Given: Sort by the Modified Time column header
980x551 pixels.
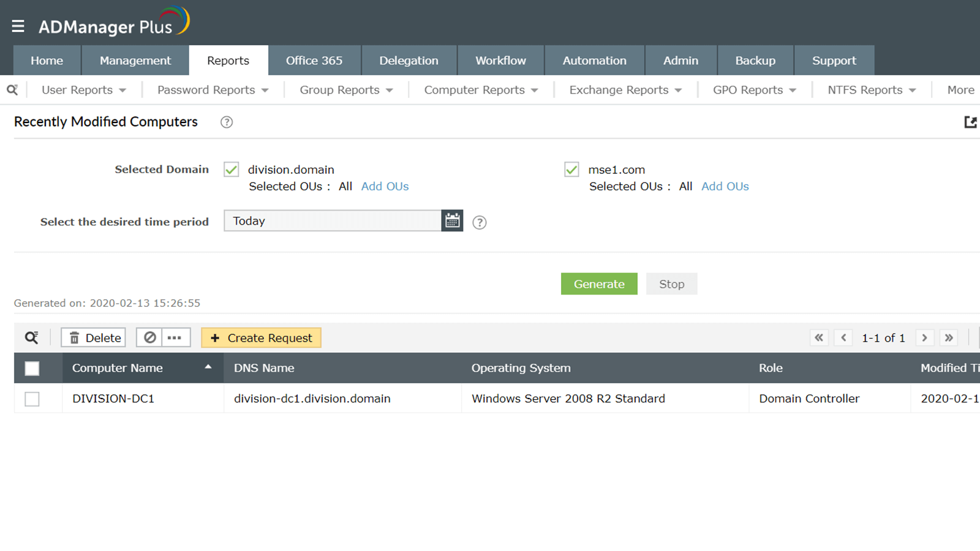Looking at the screenshot, I should 950,368.
